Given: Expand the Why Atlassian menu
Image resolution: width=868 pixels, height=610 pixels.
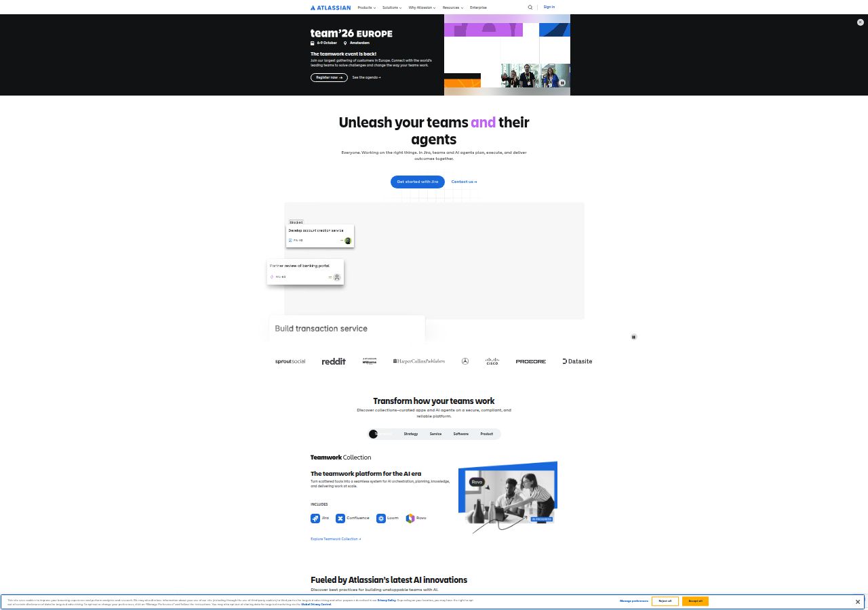Looking at the screenshot, I should [422, 7].
